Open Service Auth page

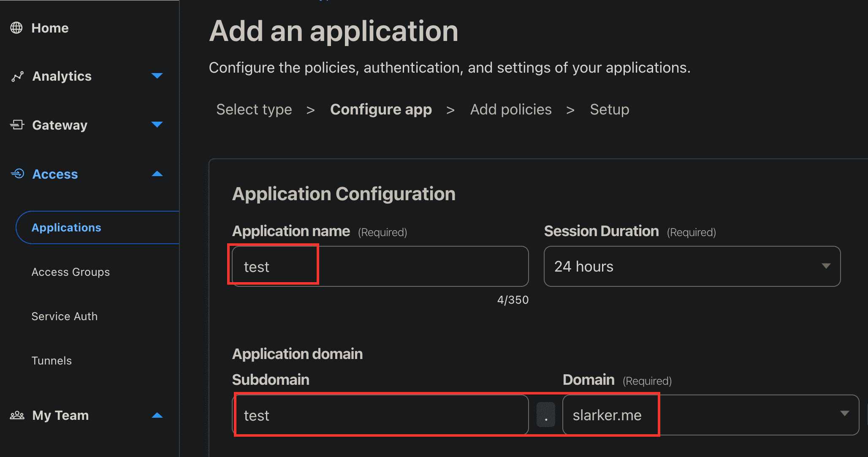[65, 316]
